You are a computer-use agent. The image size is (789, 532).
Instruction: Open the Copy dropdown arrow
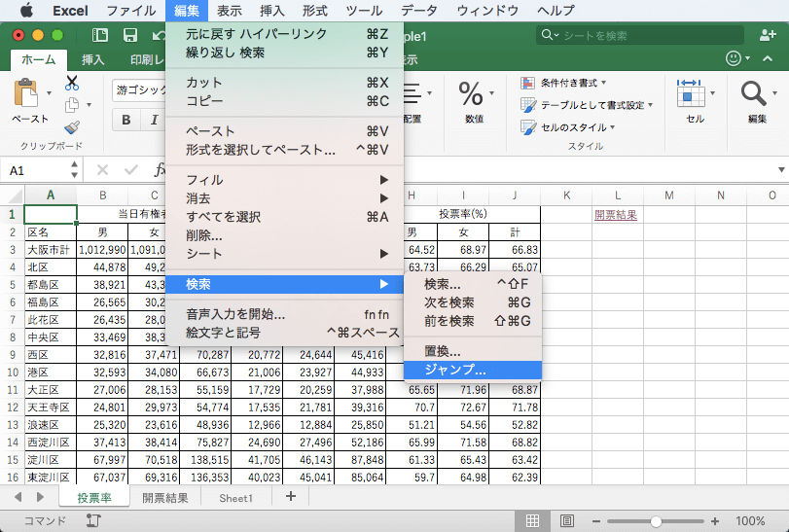pos(90,105)
